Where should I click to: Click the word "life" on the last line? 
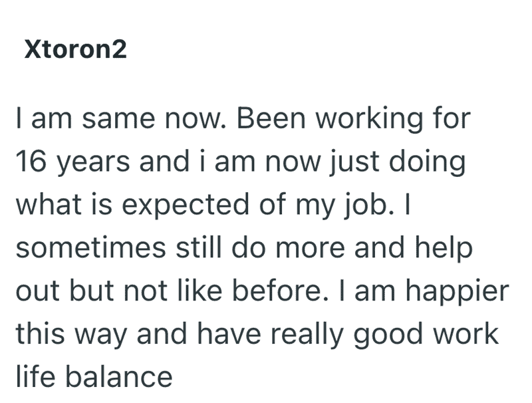point(35,376)
